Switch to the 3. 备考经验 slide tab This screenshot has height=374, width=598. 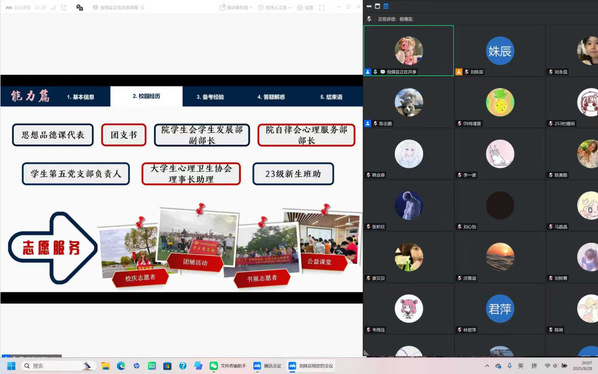tap(210, 97)
